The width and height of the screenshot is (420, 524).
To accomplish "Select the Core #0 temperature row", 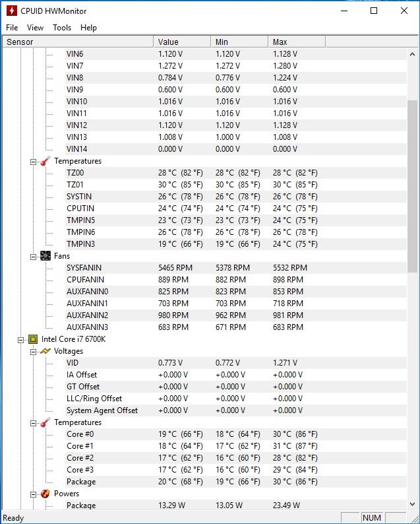I will click(80, 434).
